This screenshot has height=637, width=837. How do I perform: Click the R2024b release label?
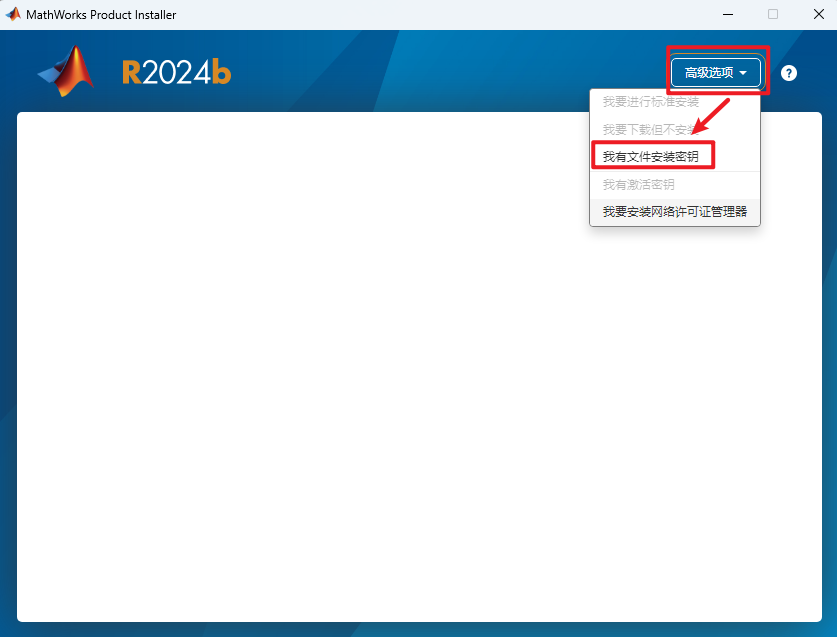coord(176,73)
